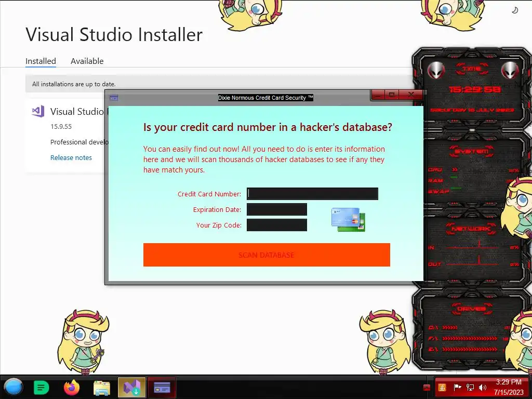Screen dimensions: 532x399
Task: Click the SCAN DATABASE button
Action: 267,255
